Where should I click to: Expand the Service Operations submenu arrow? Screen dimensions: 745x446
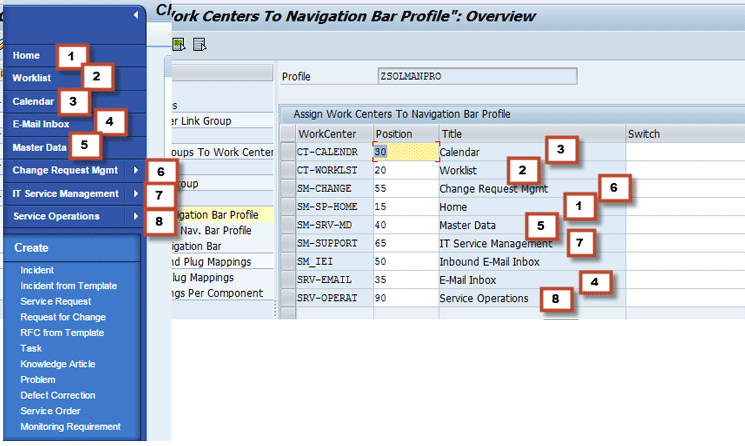135,216
